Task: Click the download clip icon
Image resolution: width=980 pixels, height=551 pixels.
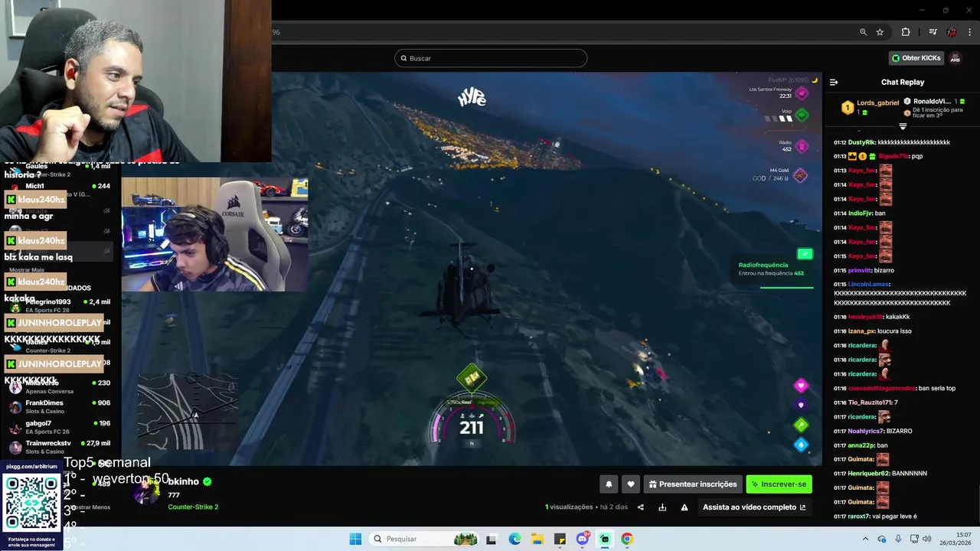Action: tap(662, 507)
